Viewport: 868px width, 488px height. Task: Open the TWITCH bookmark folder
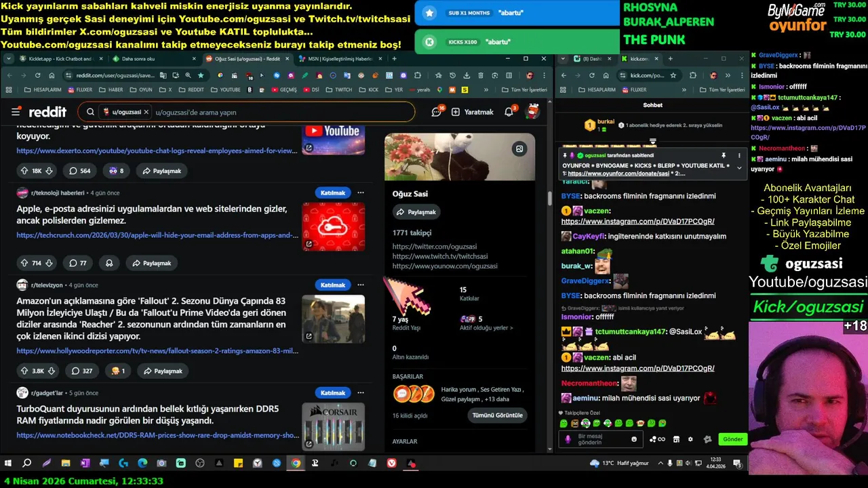pos(338,89)
